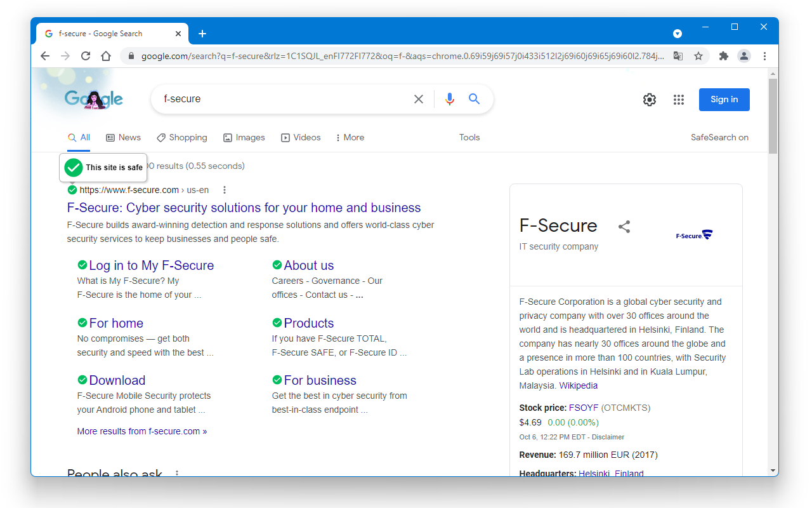Click the blue magnifier search icon

tap(475, 99)
